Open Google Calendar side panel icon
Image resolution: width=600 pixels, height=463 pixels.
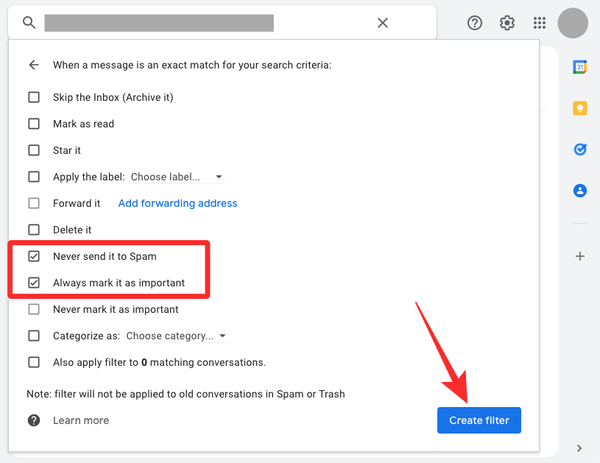coord(580,67)
